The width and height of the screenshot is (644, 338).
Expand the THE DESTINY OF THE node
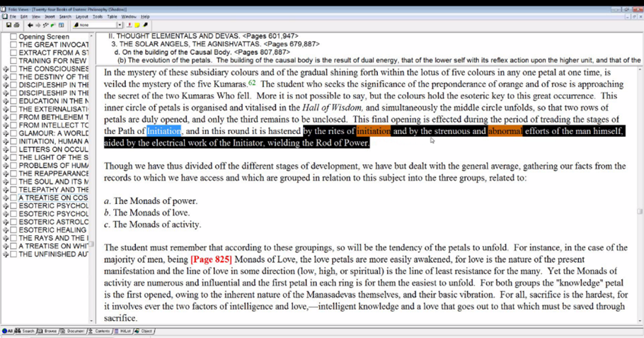tap(6, 77)
